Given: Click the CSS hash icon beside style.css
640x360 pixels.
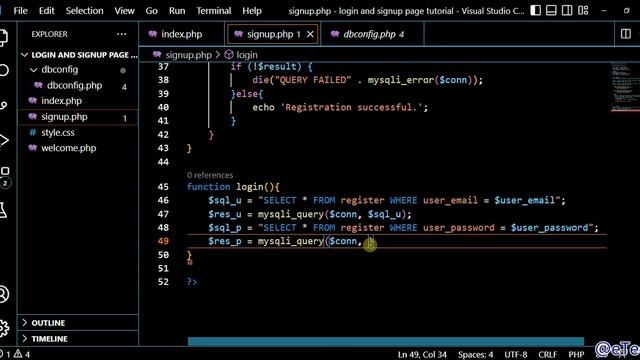Looking at the screenshot, I should (x=33, y=133).
